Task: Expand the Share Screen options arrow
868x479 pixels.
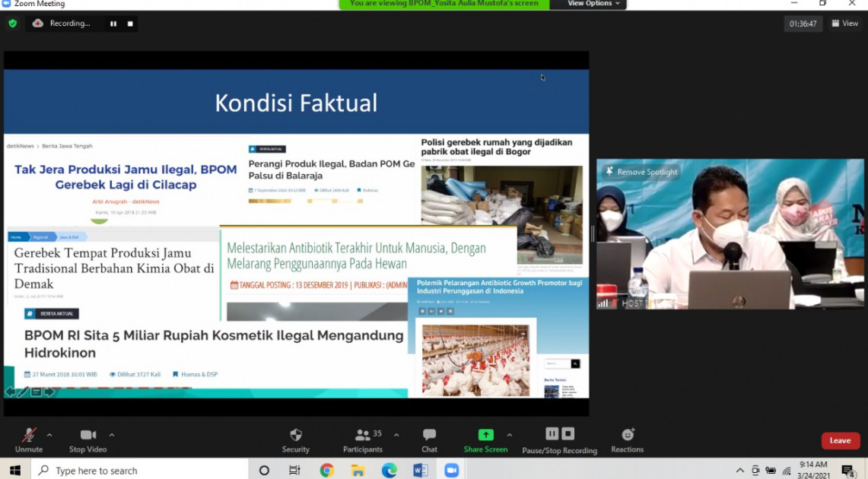Action: point(509,435)
